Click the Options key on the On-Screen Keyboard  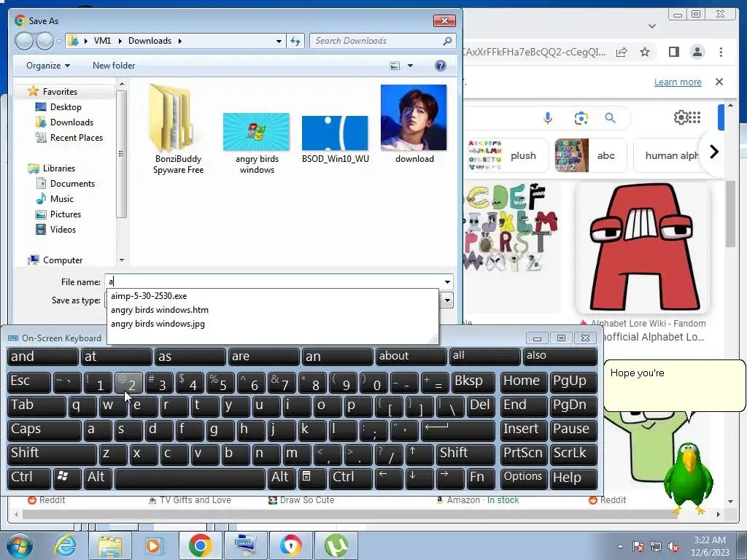524,478
